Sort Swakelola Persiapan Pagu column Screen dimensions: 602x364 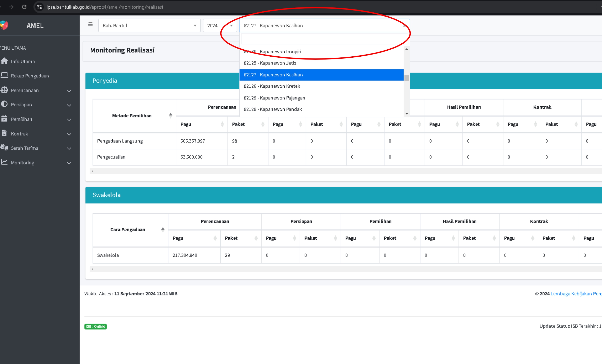click(294, 238)
